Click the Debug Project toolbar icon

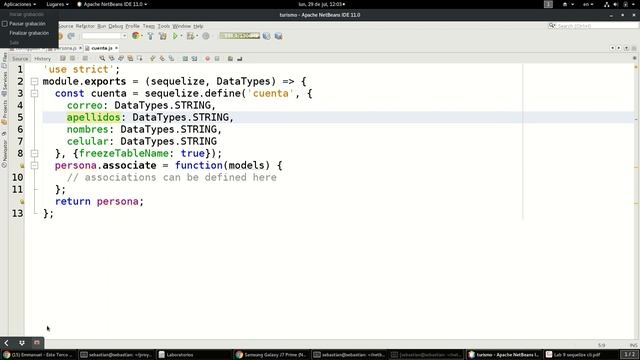pyautogui.click(x=190, y=36)
